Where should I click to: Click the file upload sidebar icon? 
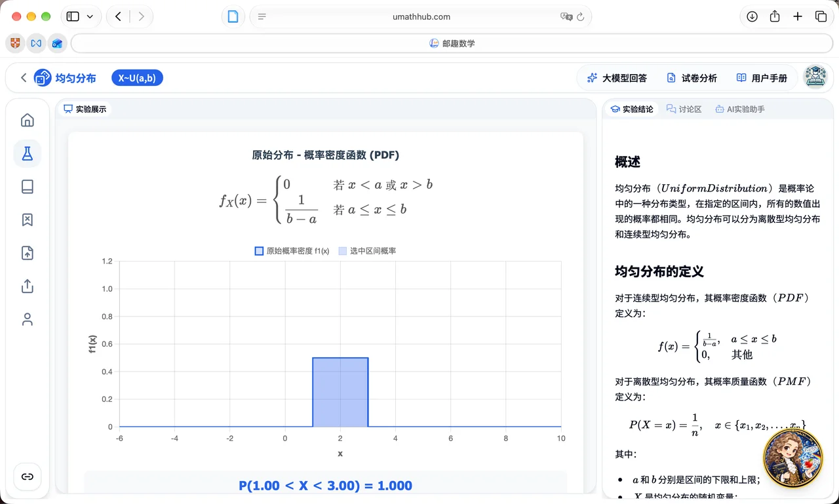[x=27, y=253]
